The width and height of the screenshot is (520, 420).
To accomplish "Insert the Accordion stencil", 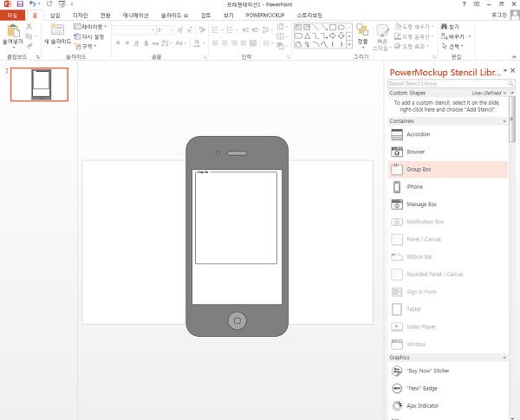I will [448, 134].
